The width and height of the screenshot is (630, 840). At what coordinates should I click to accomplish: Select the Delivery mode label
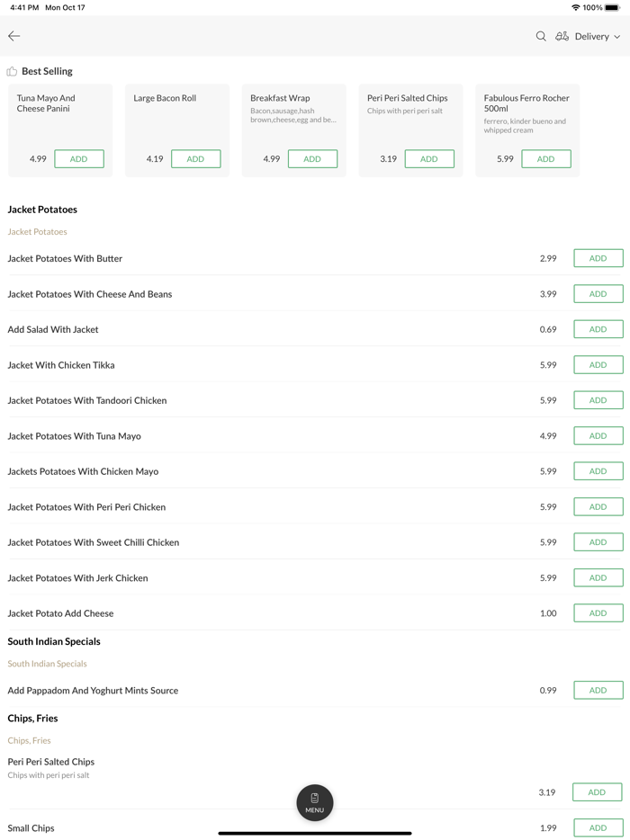tap(592, 37)
